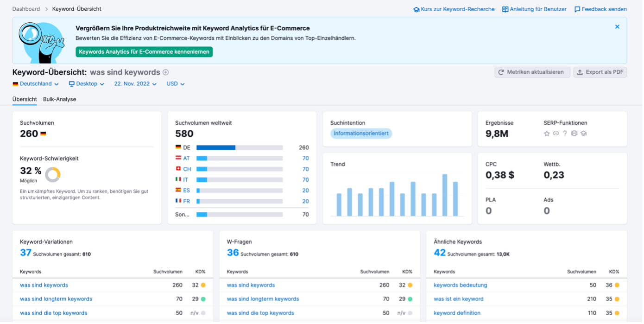Click the link icon under SERP-Funktionen

tap(556, 133)
